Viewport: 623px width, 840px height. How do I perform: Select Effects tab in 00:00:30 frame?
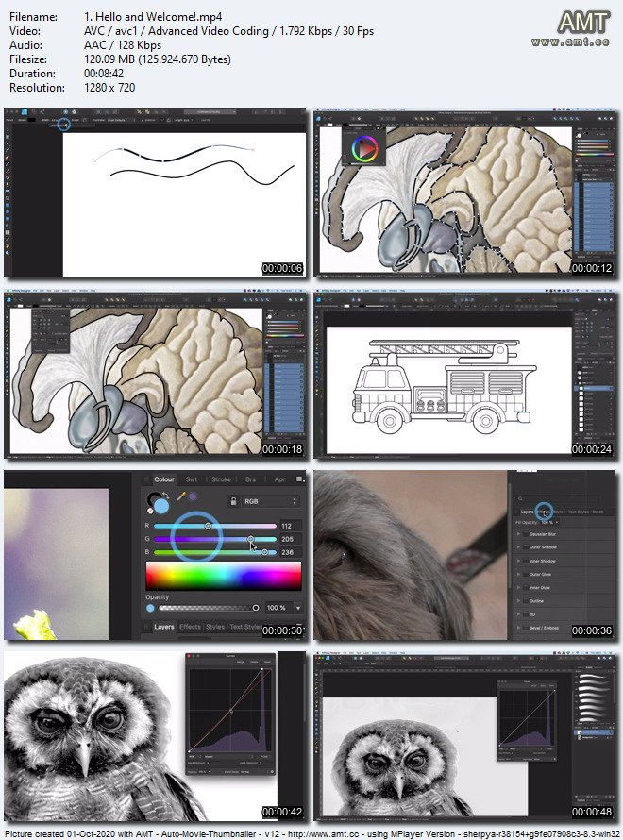click(x=190, y=627)
